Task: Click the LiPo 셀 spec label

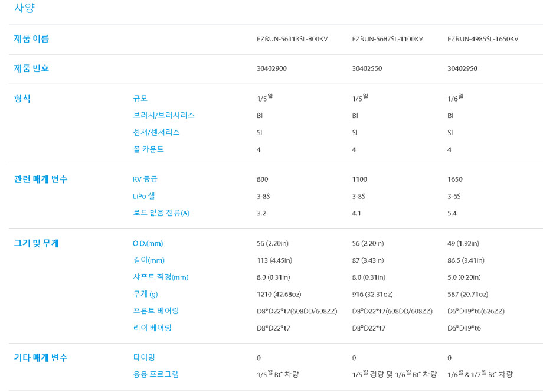Action: click(x=144, y=196)
